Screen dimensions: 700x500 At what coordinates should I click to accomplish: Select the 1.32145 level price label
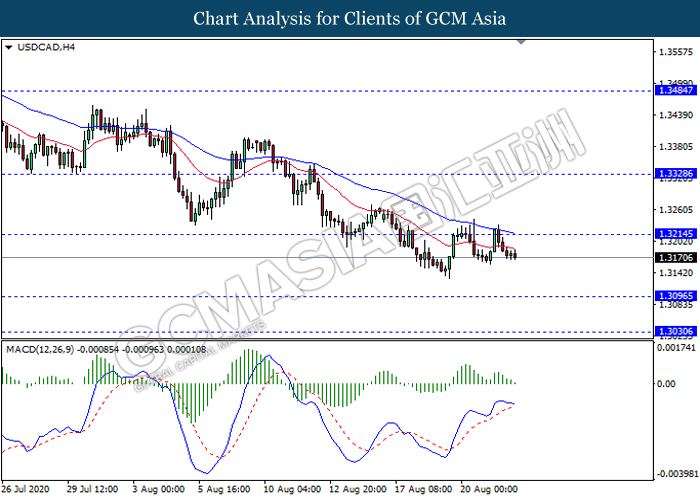tap(676, 233)
